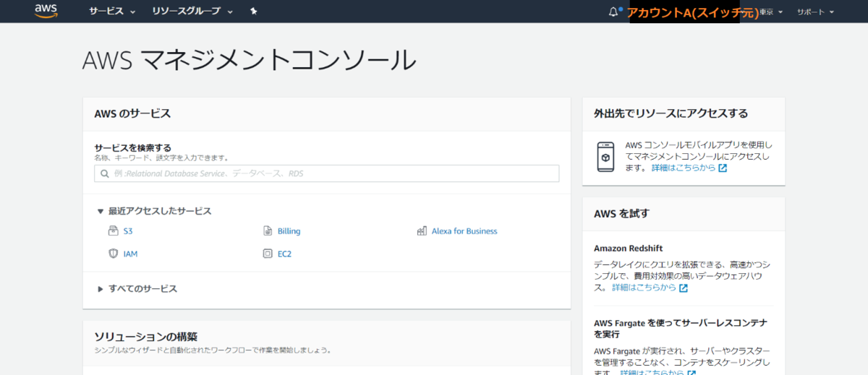This screenshot has width=868, height=375.
Task: Open the リソースグループ dropdown menu
Action: (192, 12)
